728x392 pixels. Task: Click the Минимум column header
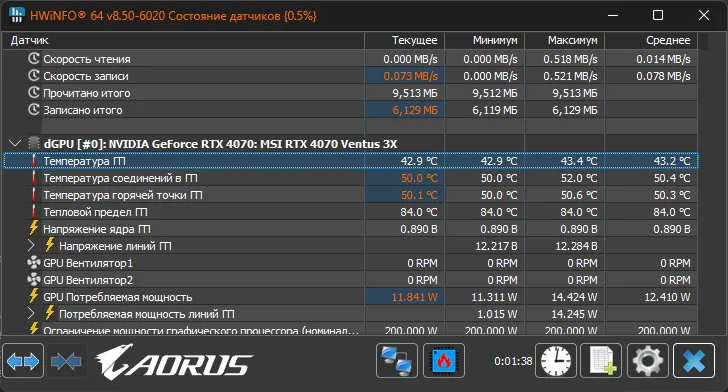coord(485,40)
